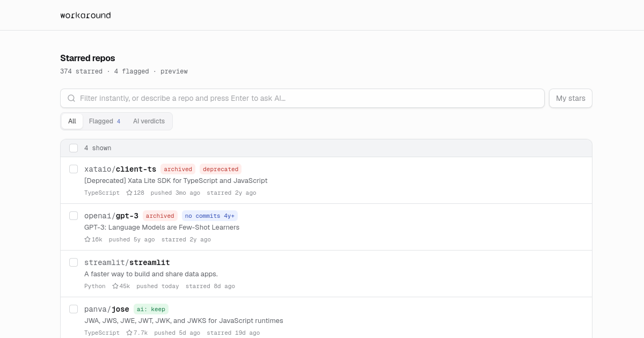Click the no commits 4y+ badge
Screen dimensions: 644x338
(x=210, y=216)
